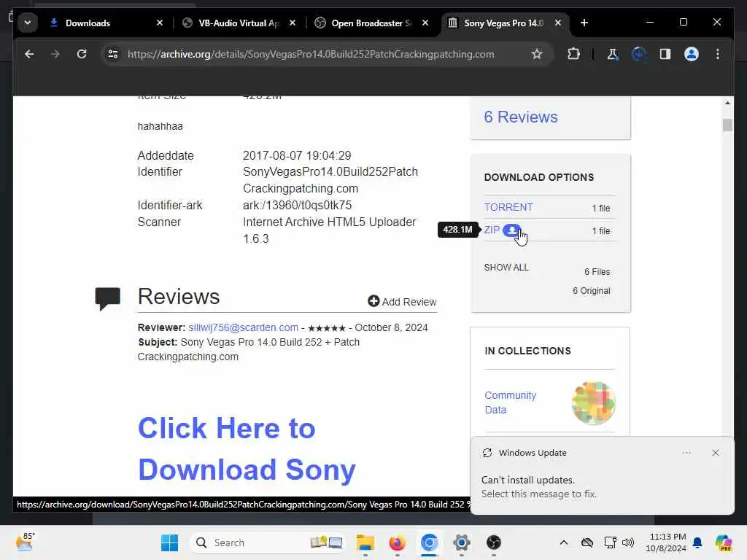
Task: Open File Explorer from the taskbar
Action: pyautogui.click(x=365, y=542)
